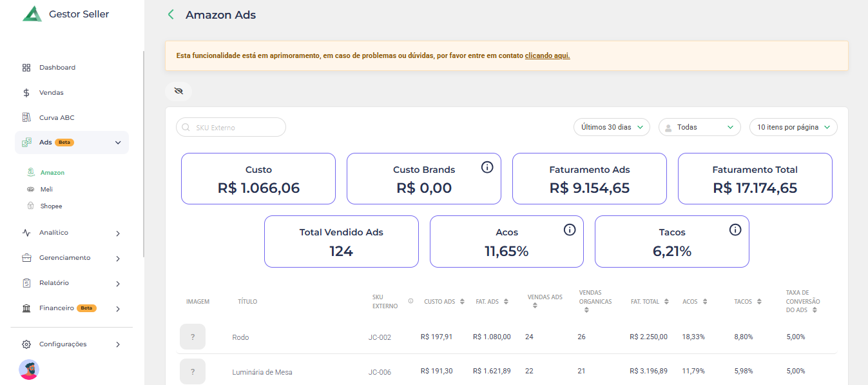
Task: Click the SKU Externo column info icon
Action: coord(410,301)
